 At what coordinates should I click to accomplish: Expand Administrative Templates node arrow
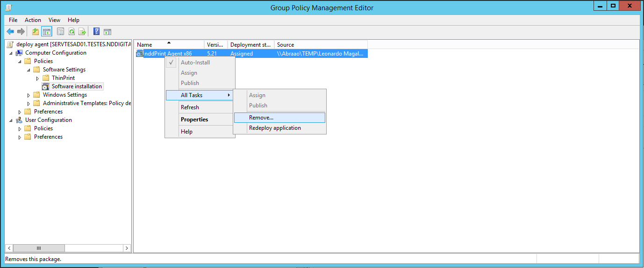coord(29,103)
